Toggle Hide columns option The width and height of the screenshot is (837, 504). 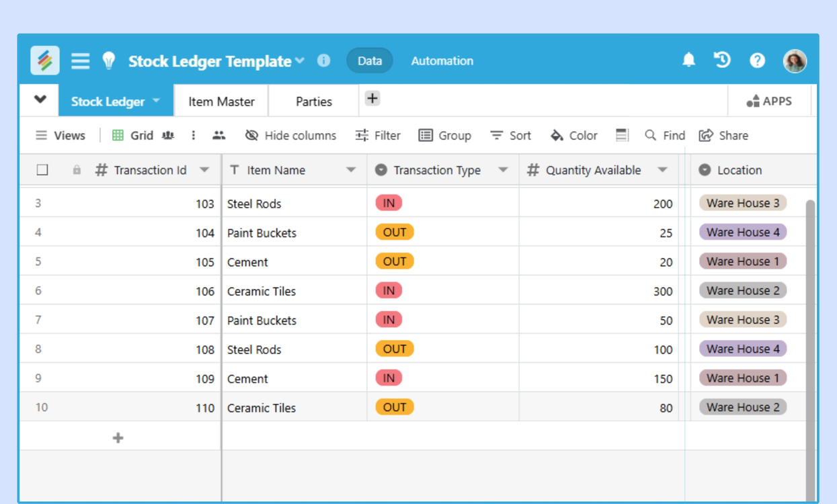[x=290, y=135]
